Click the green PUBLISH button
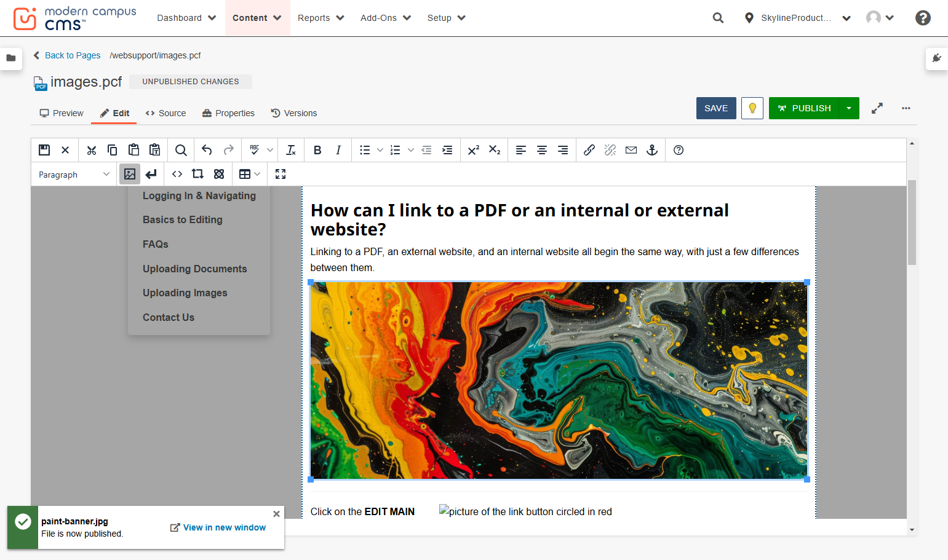Screen dimensions: 948x560 [x=804, y=108]
